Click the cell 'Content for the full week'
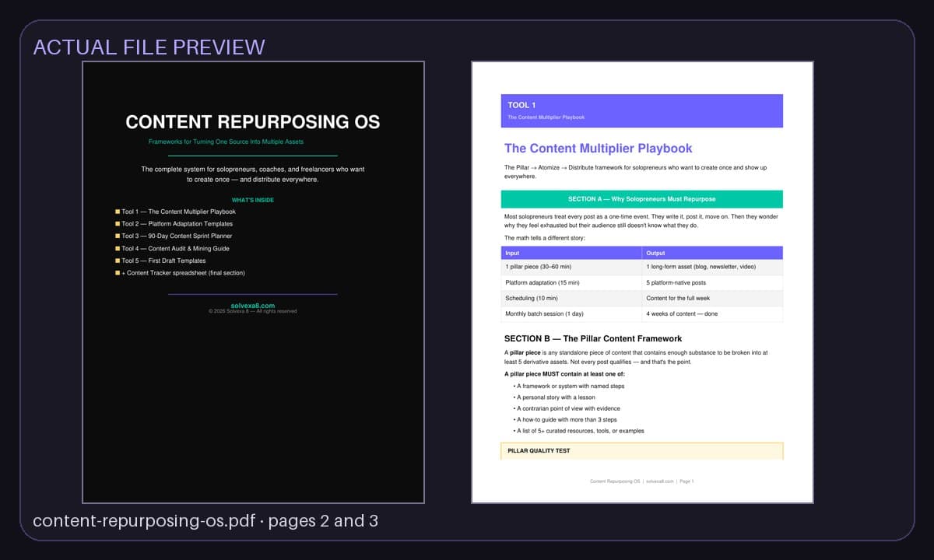 click(713, 298)
